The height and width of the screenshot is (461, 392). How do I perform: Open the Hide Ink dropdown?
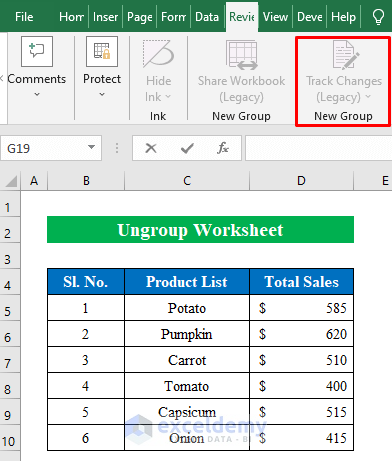(x=168, y=97)
